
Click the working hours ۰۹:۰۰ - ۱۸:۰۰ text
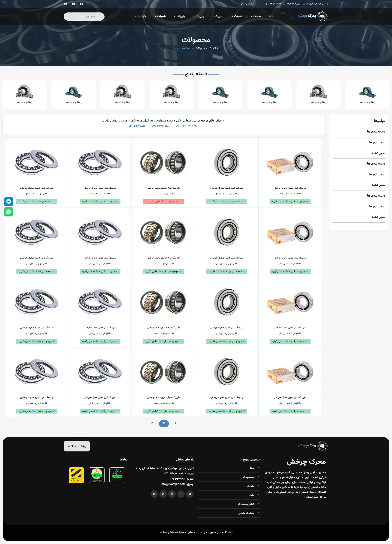(248, 4)
